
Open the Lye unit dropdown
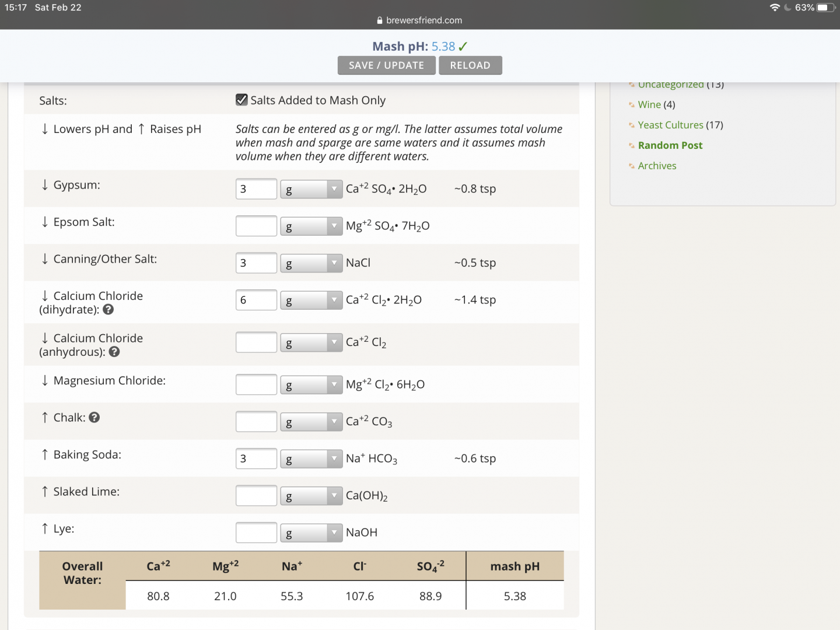311,533
